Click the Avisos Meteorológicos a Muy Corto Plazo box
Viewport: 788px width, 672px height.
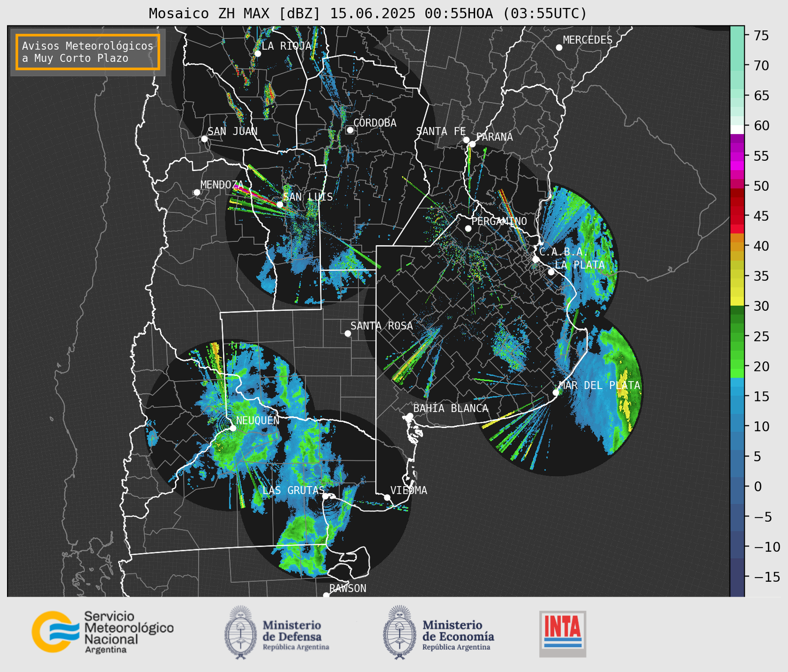[88, 52]
